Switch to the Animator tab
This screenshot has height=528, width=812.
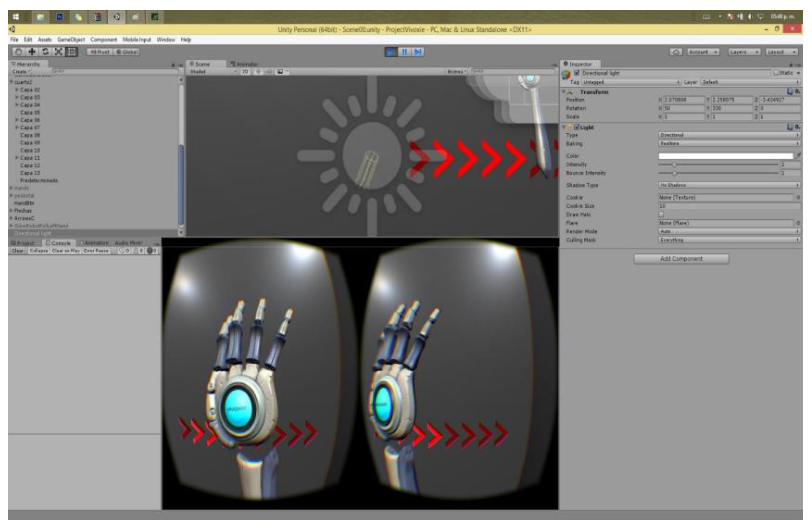[245, 64]
